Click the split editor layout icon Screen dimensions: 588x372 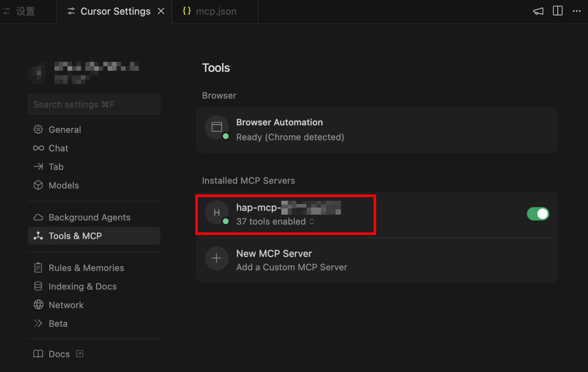(557, 11)
